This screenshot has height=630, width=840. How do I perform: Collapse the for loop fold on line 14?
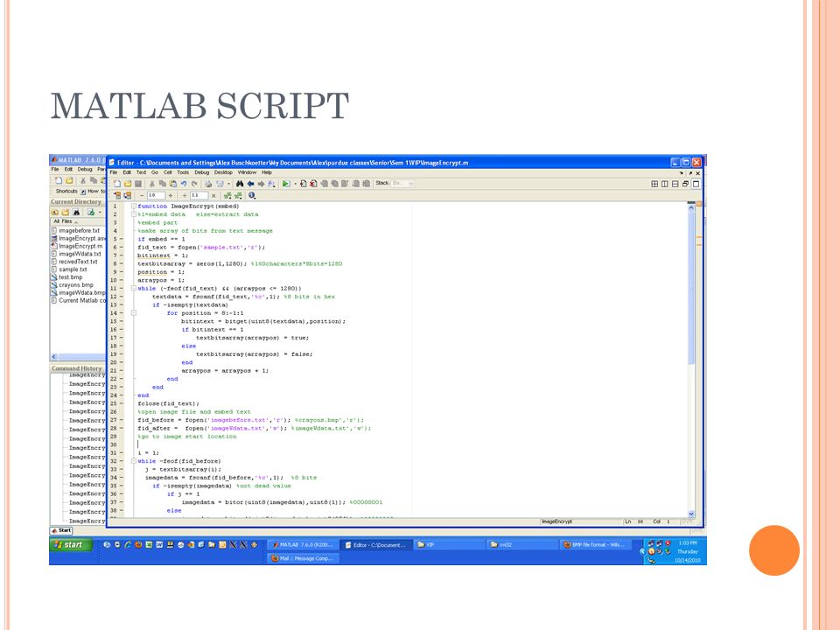coord(133,313)
